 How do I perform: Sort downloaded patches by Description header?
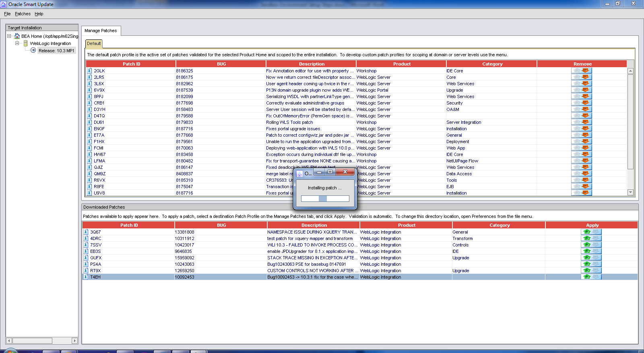tap(314, 225)
